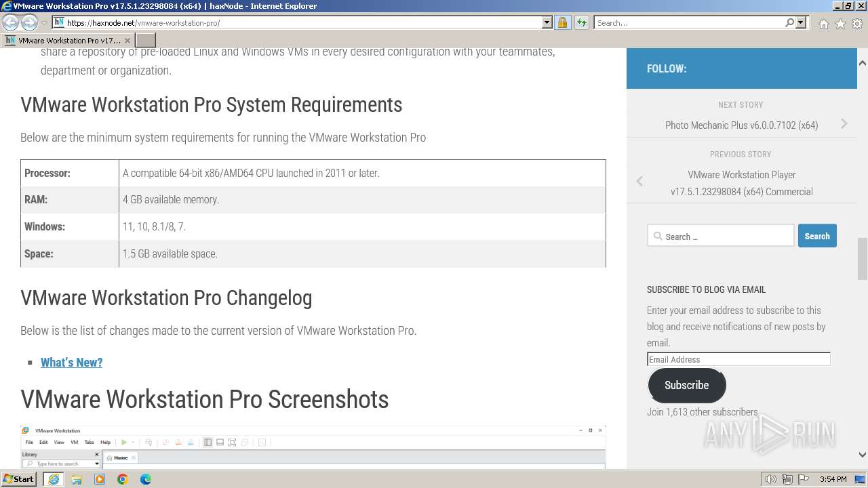Image resolution: width=868 pixels, height=488 pixels.
Task: Click the '11, 10, 8.1/8, 7.' cell
Action: [362, 227]
